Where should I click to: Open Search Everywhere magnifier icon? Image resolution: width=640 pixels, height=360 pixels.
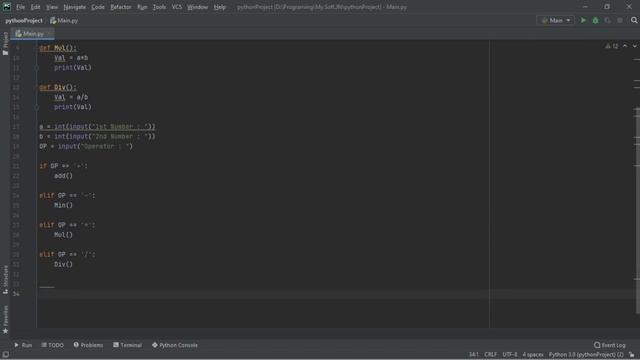[x=634, y=20]
